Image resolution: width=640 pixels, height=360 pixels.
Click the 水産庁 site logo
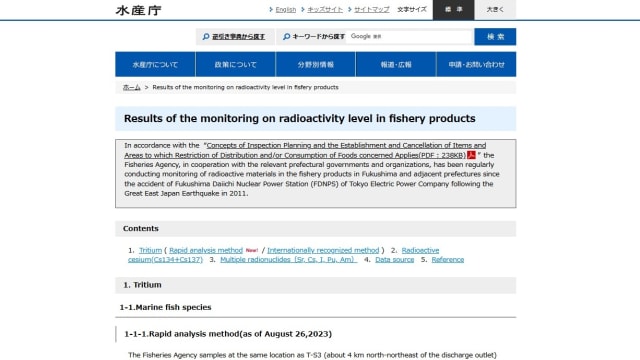coord(139,10)
